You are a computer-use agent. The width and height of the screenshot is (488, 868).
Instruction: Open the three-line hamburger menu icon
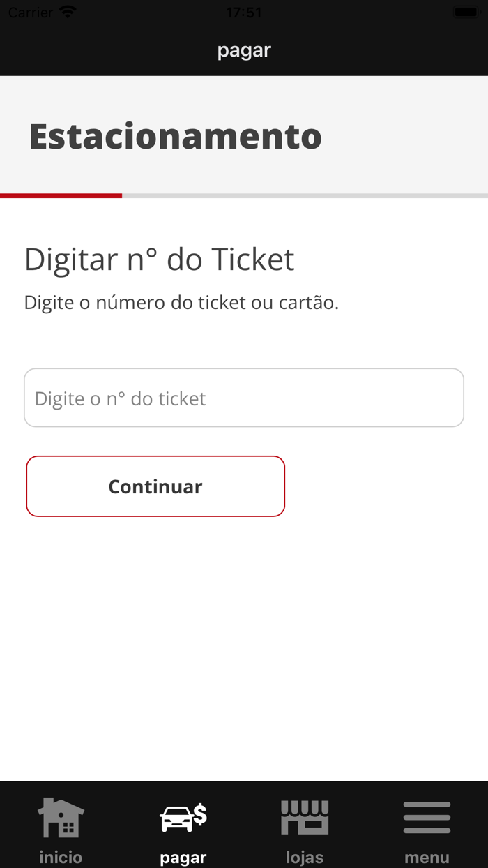point(427,817)
